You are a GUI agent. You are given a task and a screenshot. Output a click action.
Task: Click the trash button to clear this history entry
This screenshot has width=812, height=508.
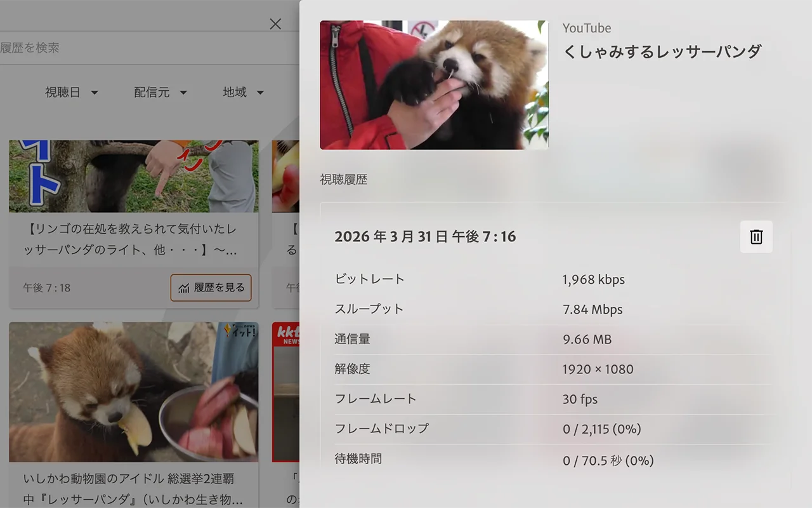click(x=756, y=236)
